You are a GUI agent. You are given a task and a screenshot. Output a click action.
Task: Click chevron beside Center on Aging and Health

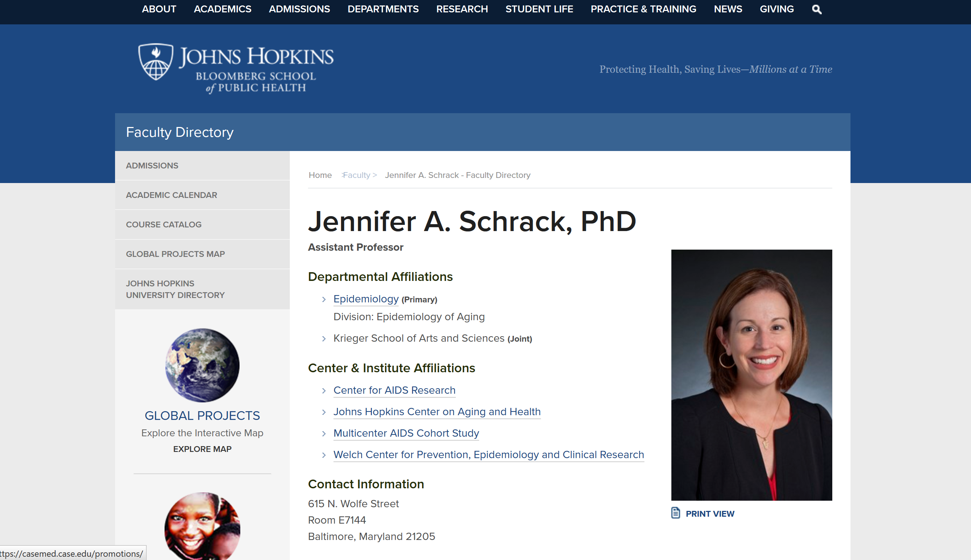[x=324, y=412]
